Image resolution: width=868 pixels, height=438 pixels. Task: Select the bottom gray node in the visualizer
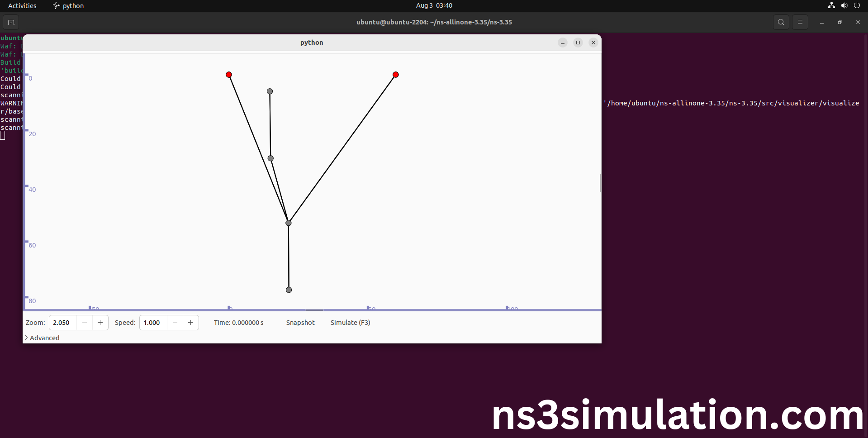[x=289, y=290]
